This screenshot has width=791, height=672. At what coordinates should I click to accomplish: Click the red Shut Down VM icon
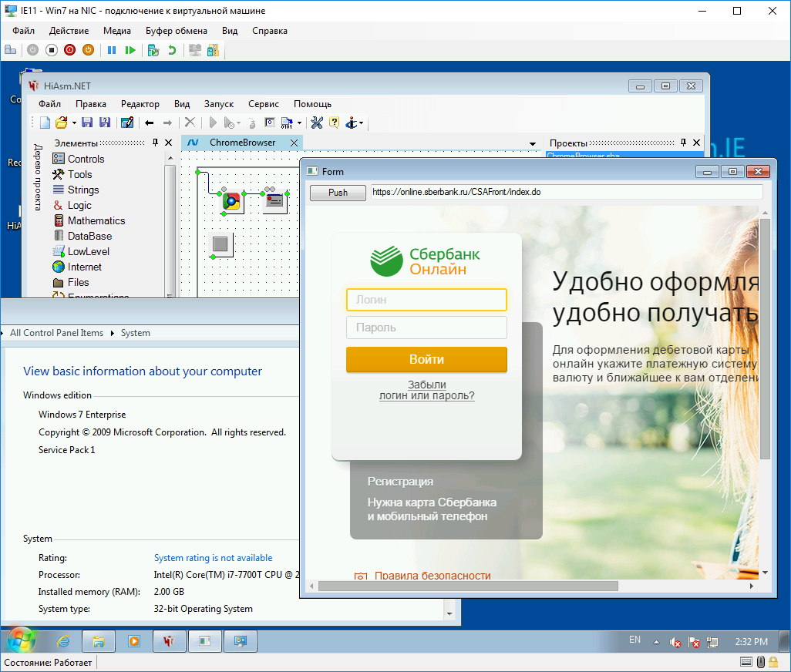[69, 50]
